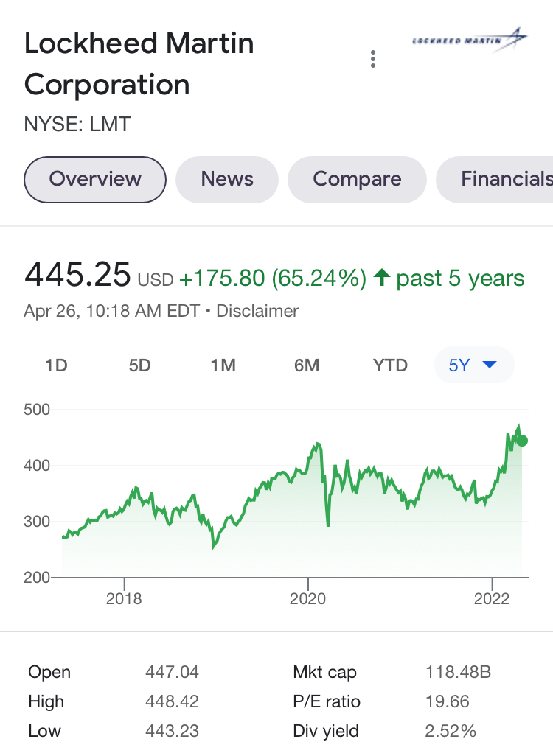
Task: Select the 5D time range
Action: (139, 365)
